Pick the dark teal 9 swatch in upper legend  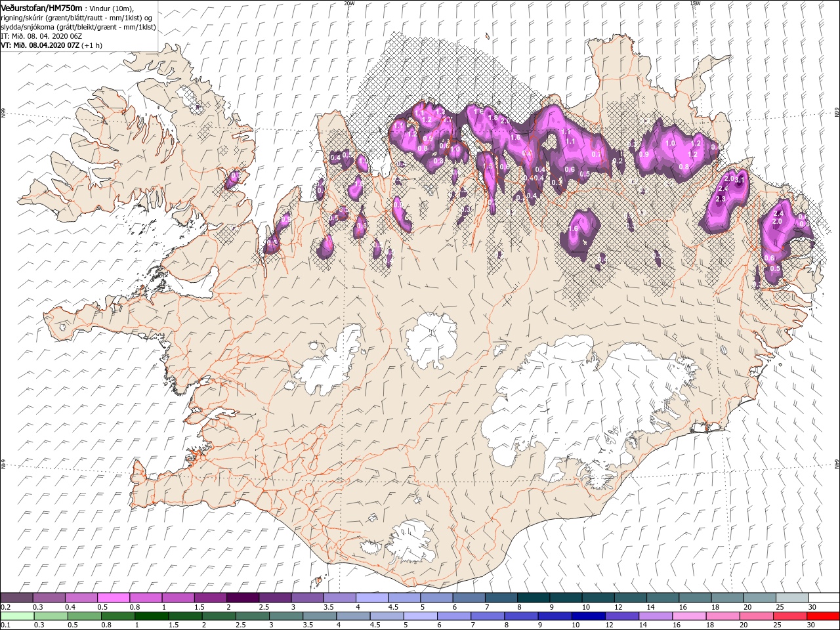point(566,598)
